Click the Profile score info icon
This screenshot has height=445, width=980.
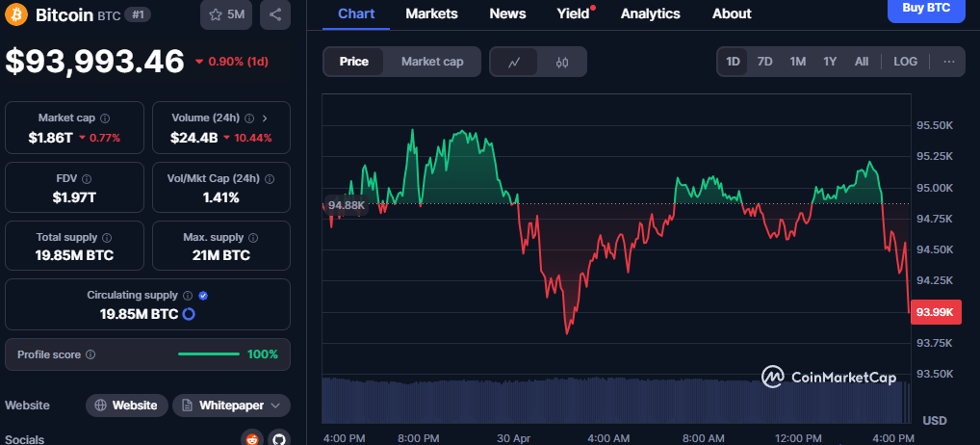90,355
